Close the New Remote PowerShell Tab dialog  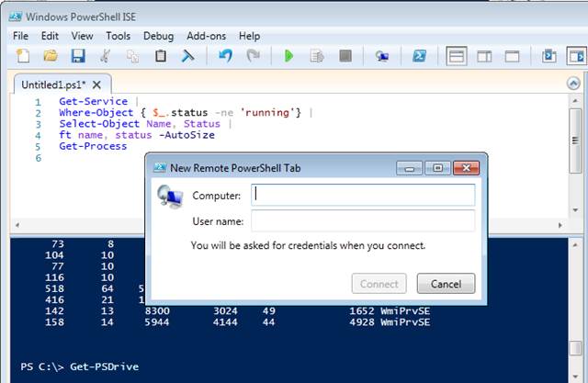click(466, 168)
